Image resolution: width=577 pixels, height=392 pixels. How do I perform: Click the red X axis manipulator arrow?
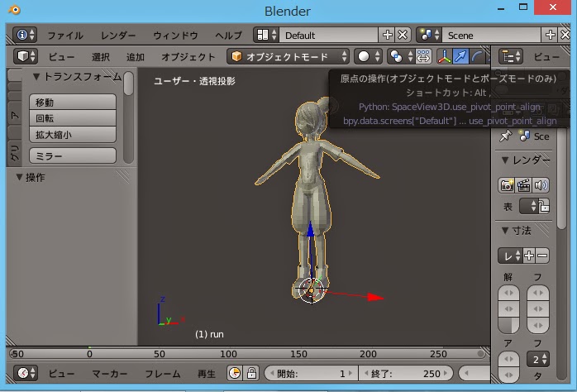[375, 298]
